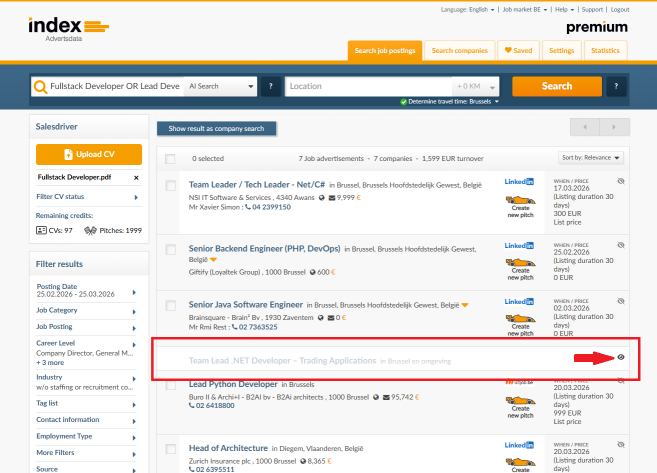Hide the Senior Backend Engineer posting

(x=621, y=245)
